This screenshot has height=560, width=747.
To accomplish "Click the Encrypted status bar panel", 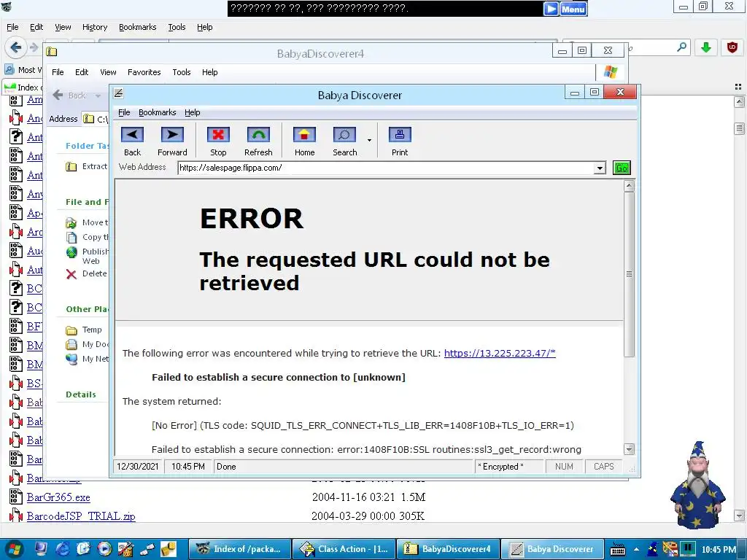I will [508, 467].
